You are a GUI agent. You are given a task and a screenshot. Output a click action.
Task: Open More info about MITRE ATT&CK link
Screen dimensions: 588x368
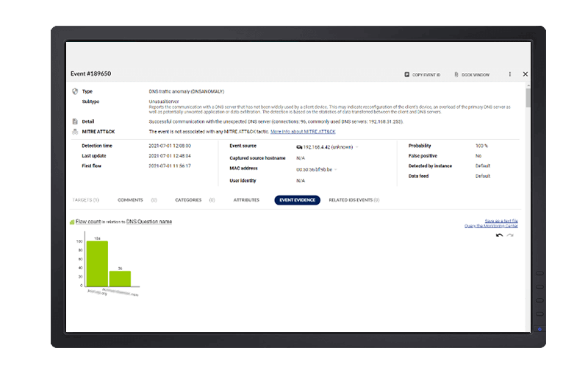pos(303,132)
